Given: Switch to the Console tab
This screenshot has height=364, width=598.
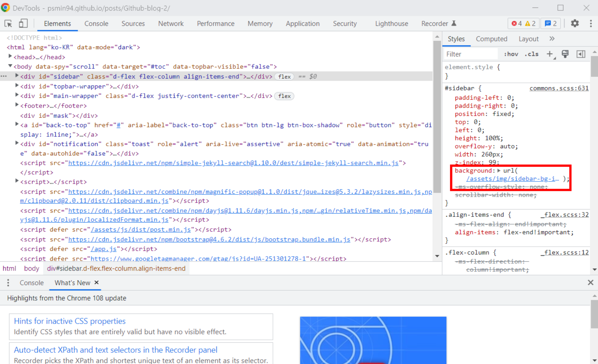Looking at the screenshot, I should 96,23.
